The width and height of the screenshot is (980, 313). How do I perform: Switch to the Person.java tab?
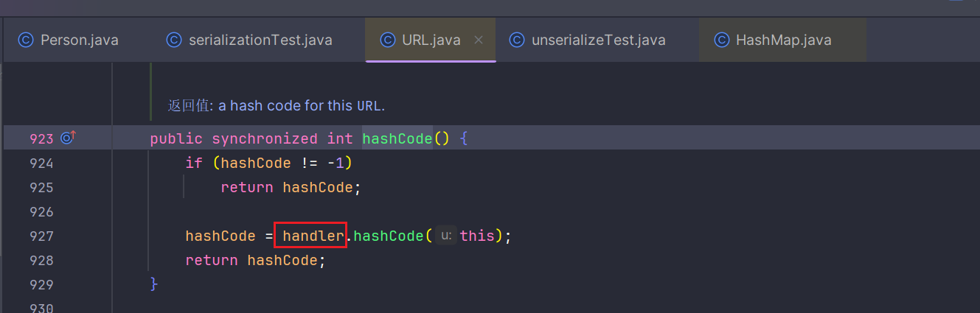coord(79,41)
